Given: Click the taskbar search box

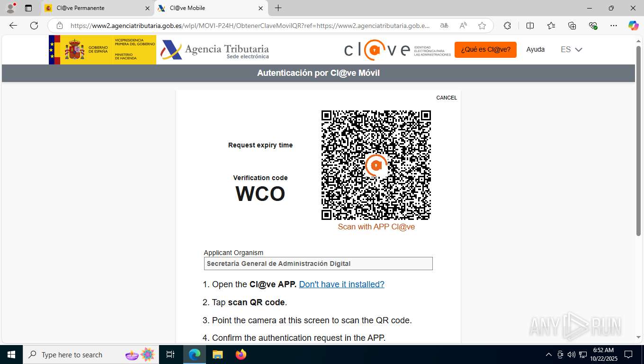Looking at the screenshot, I should pos(91,355).
